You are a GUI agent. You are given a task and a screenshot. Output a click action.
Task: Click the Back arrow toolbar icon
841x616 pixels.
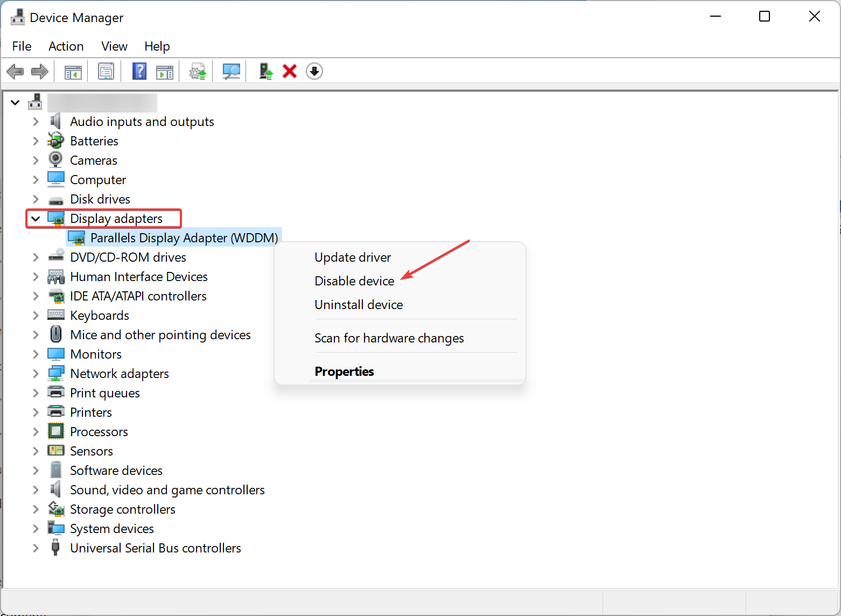point(15,71)
